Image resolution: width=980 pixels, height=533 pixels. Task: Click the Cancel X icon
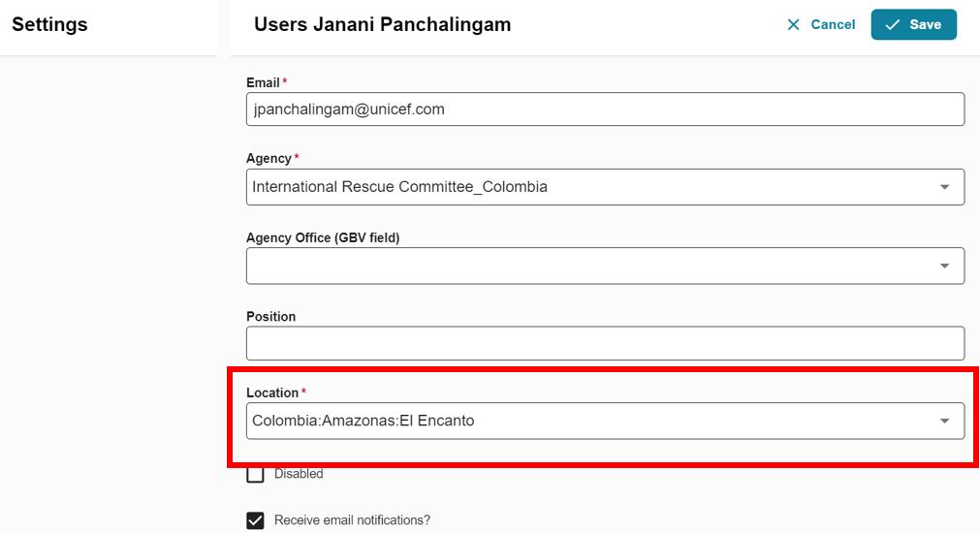793,24
